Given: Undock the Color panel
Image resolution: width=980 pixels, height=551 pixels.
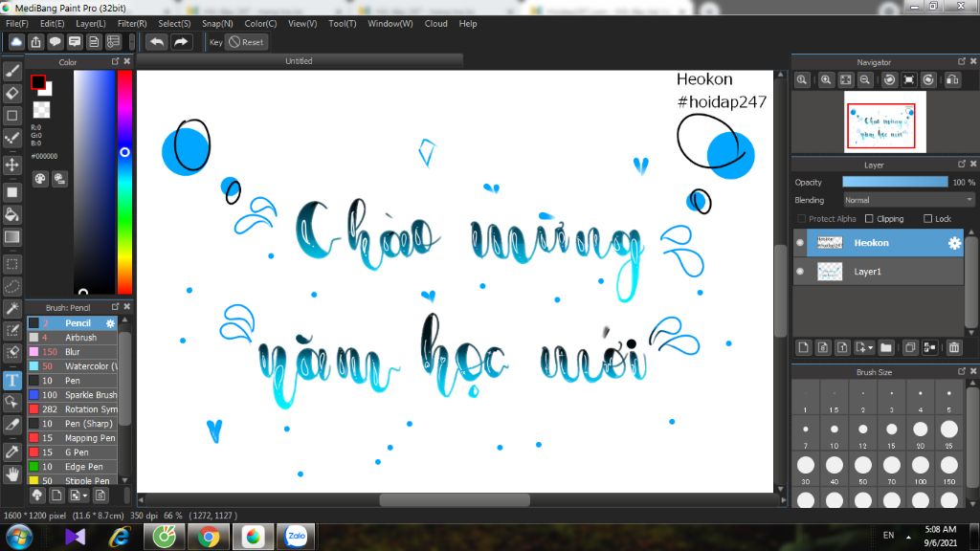Looking at the screenshot, I should (x=115, y=61).
